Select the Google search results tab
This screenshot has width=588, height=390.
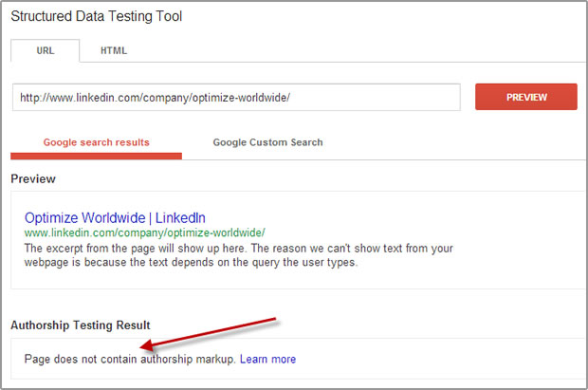pos(97,142)
